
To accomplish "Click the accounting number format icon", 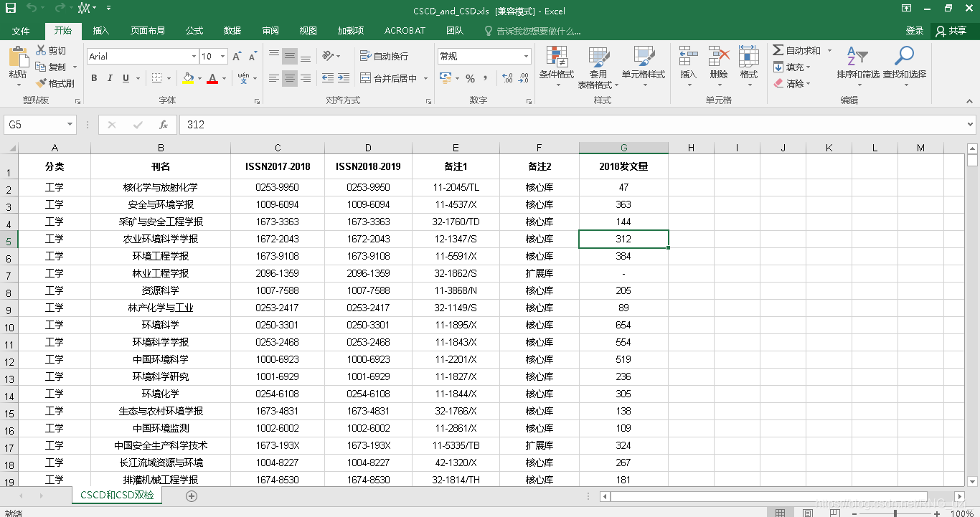I will click(445, 78).
